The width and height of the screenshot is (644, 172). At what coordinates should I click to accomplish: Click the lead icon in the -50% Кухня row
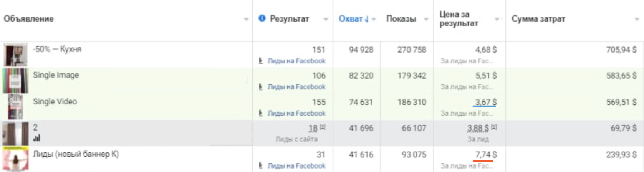(x=261, y=61)
